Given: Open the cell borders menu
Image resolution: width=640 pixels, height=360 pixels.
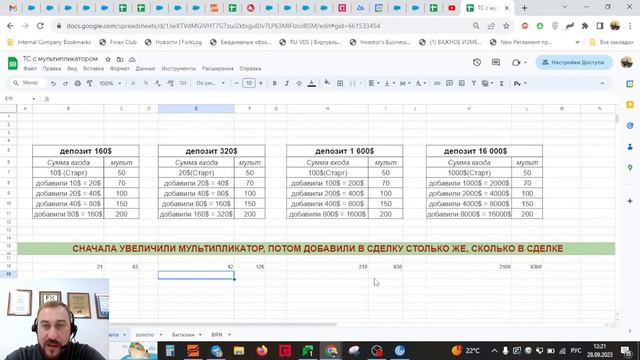Looking at the screenshot, I should click(x=340, y=83).
